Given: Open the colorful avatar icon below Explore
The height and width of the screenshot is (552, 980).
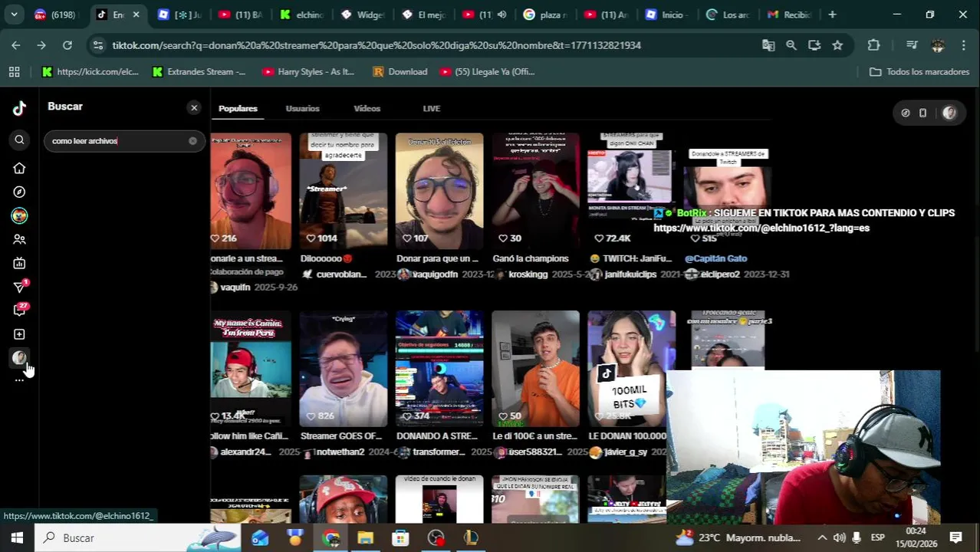Looking at the screenshot, I should 19,215.
